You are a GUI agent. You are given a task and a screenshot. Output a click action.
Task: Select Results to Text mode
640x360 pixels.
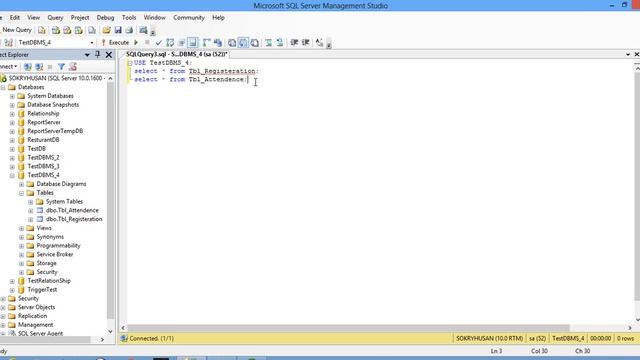232,42
